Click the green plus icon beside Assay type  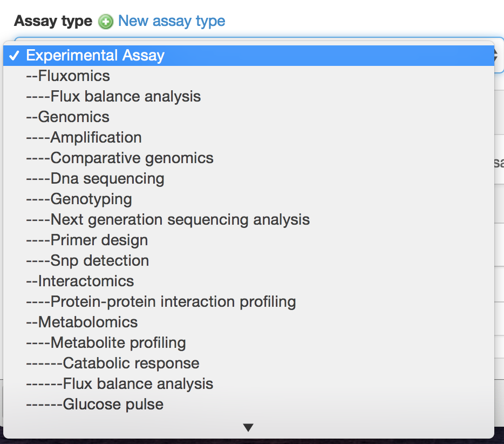coord(106,22)
